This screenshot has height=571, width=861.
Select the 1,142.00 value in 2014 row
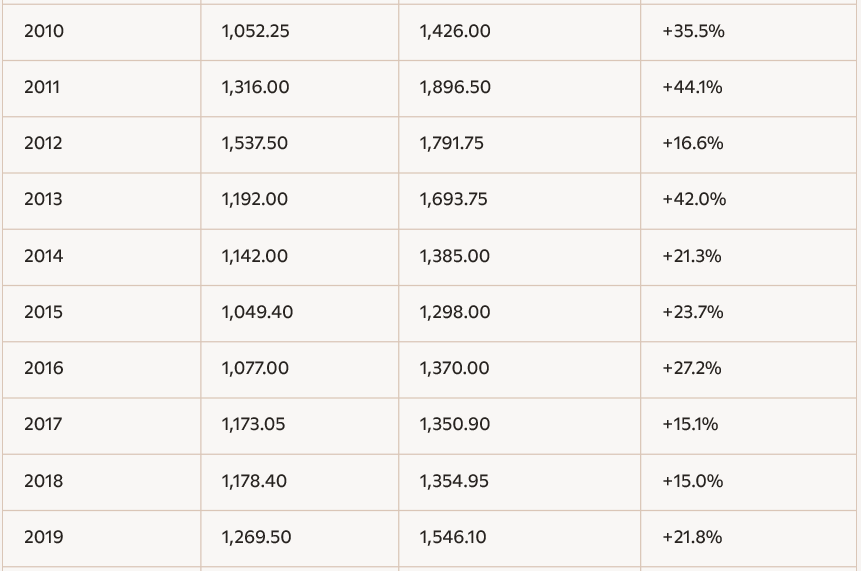coord(254,256)
